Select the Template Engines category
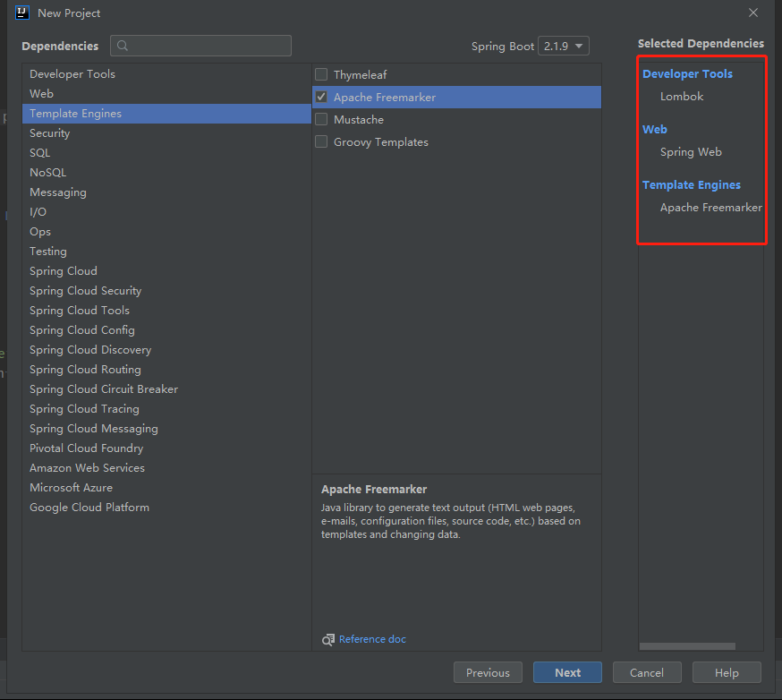The height and width of the screenshot is (700, 782). pyautogui.click(x=166, y=114)
